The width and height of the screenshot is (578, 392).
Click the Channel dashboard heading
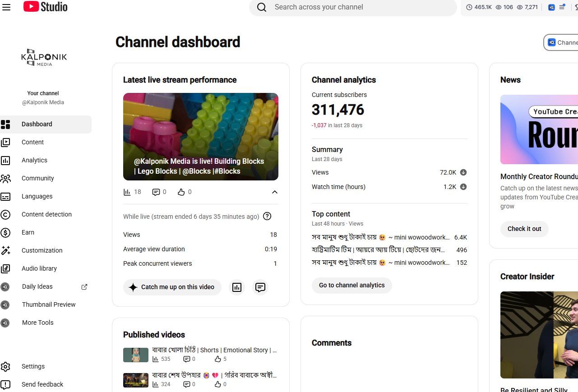[178, 42]
